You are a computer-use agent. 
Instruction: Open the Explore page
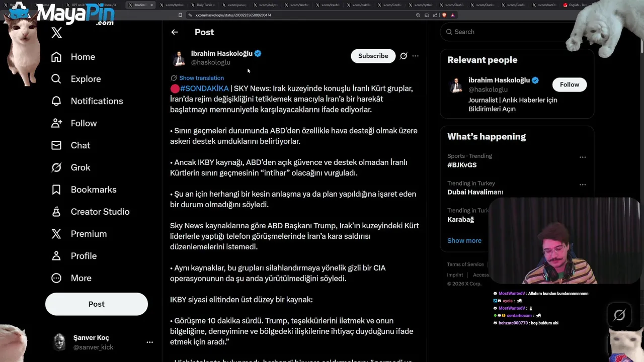(76, 79)
